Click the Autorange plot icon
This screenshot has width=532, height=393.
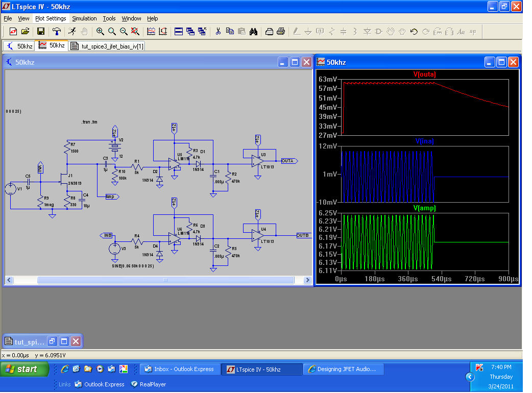163,32
